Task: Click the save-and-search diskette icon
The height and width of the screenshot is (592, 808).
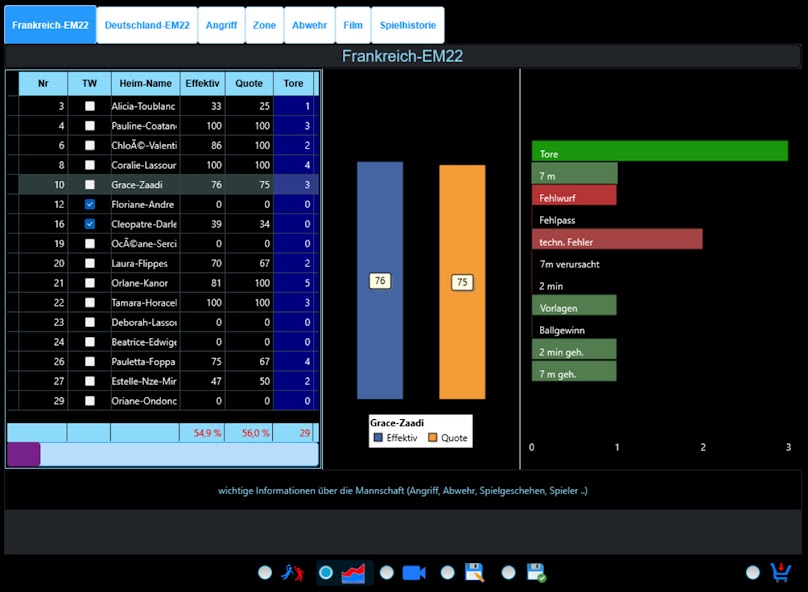Action: tap(475, 572)
